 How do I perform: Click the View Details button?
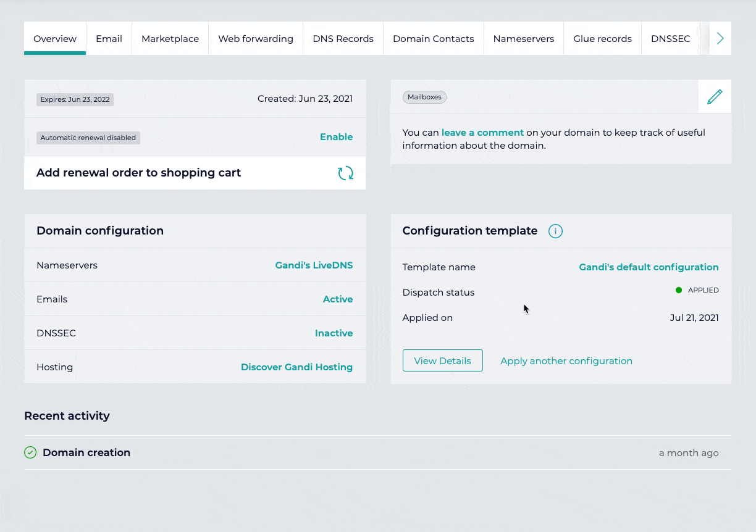[442, 361]
